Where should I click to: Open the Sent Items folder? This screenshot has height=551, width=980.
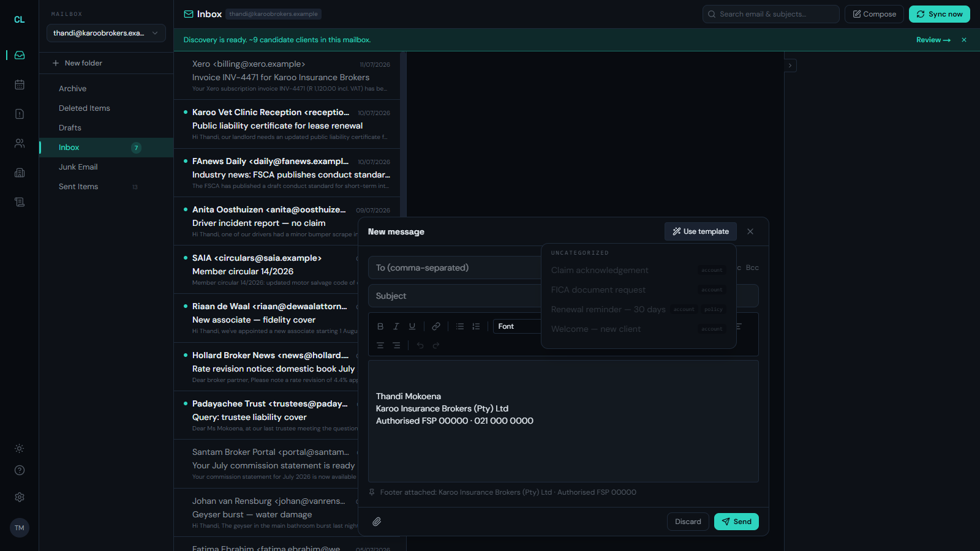tap(107, 187)
